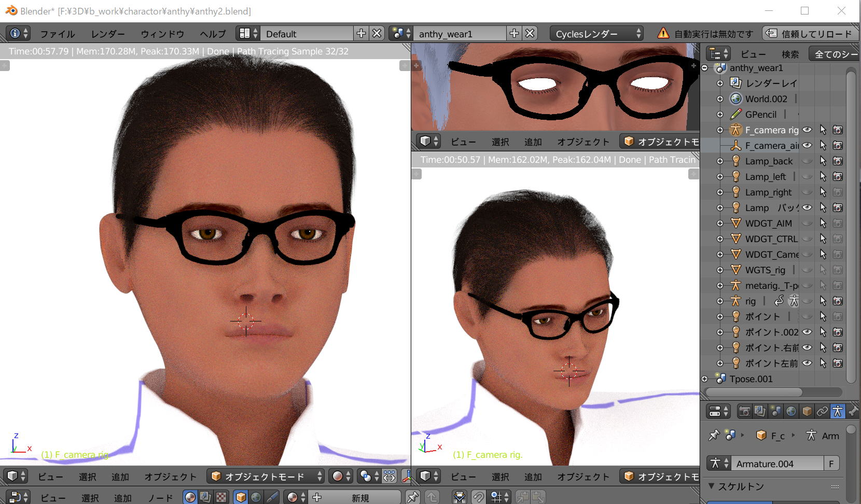Open the レンダー menu
Viewport: 861px width, 504px height.
coord(107,34)
